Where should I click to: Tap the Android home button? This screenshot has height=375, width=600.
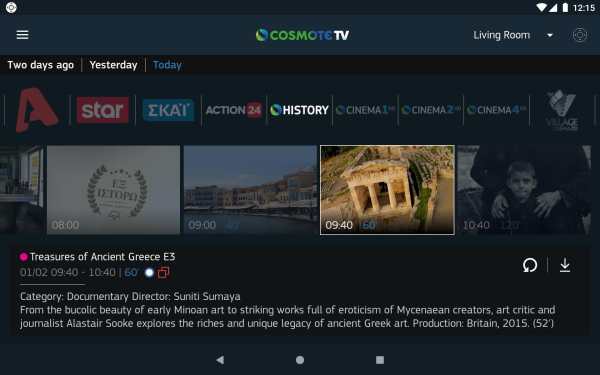(x=300, y=360)
